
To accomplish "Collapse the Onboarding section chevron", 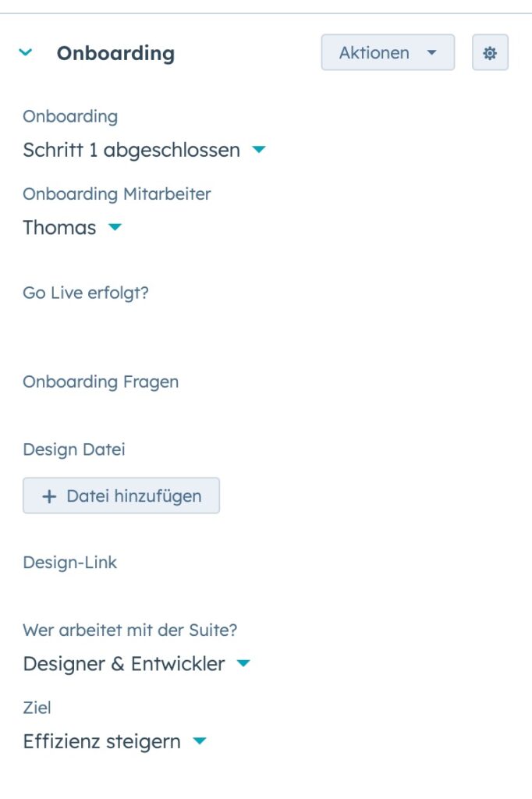I will tap(26, 53).
